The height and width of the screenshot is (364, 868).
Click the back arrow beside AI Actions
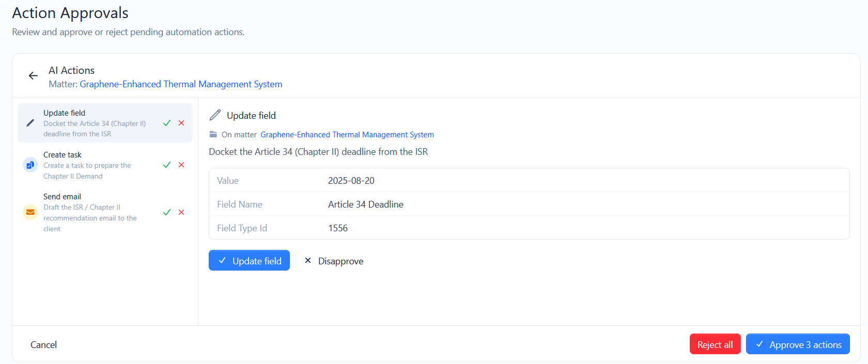(x=33, y=76)
